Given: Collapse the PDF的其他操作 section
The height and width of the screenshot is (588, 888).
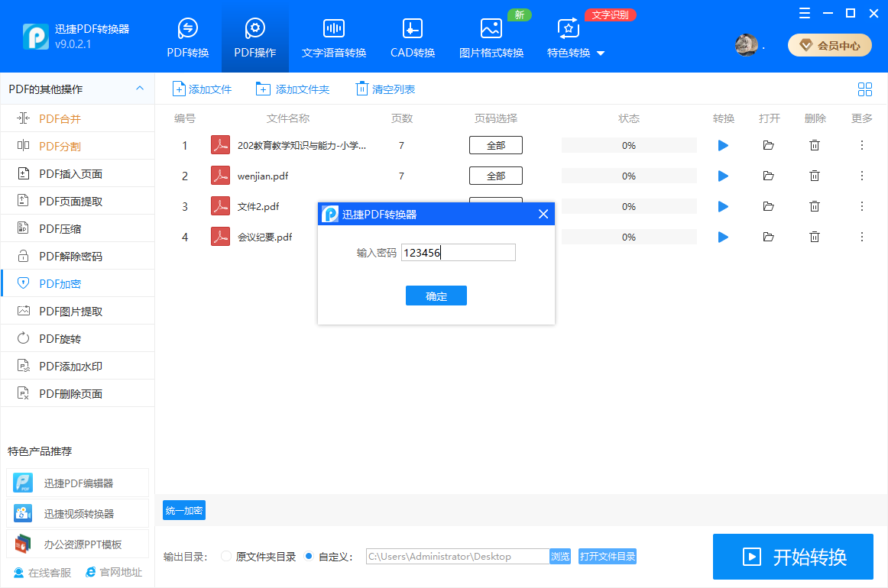Looking at the screenshot, I should click(x=140, y=89).
